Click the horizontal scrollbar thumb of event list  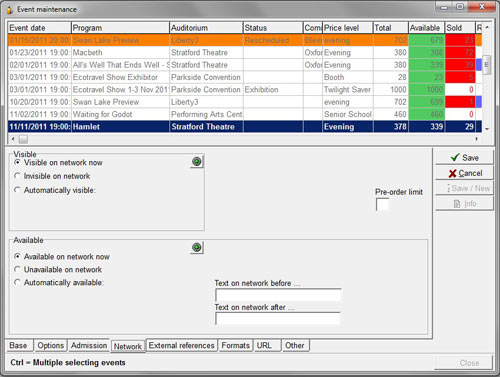click(23, 139)
